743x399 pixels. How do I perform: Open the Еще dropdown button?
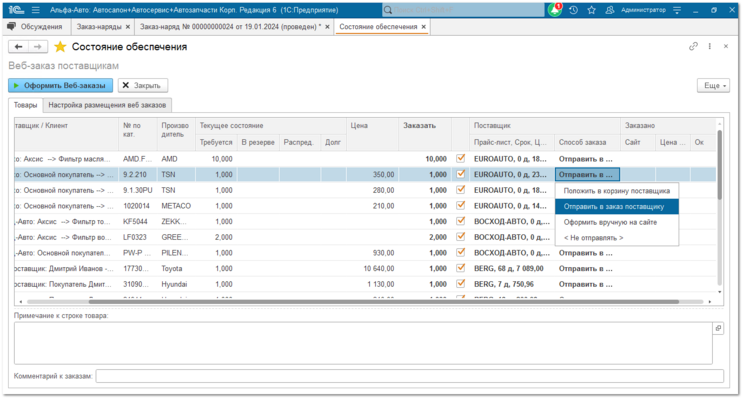pyautogui.click(x=713, y=85)
